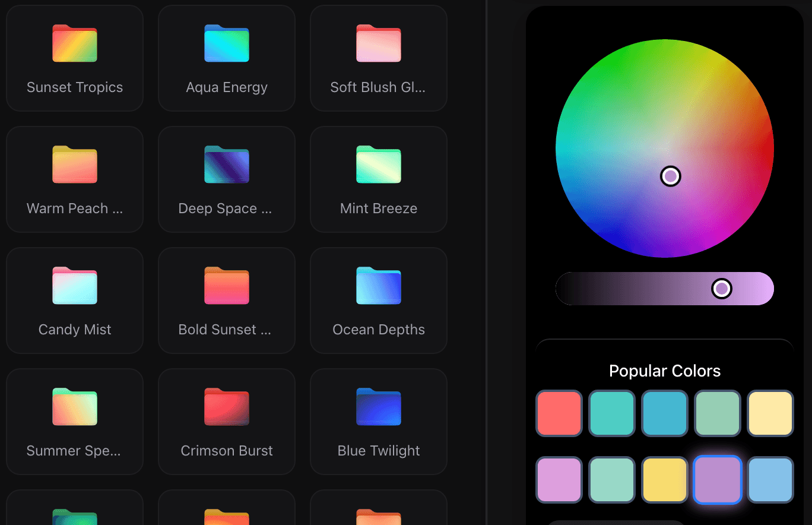Select the pale yellow popular color
Image resolution: width=812 pixels, height=525 pixels.
770,413
